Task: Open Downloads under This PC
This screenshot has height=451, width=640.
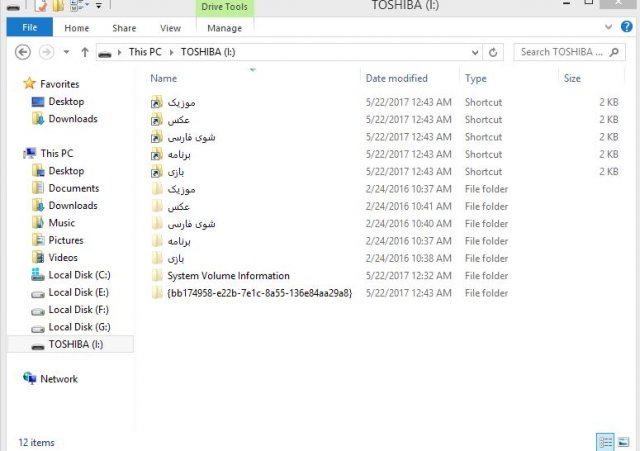Action: click(x=73, y=206)
